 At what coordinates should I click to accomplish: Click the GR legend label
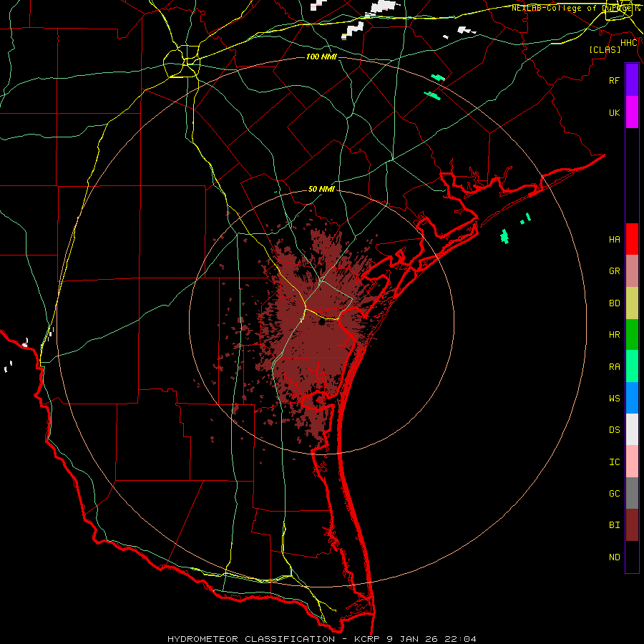tap(614, 271)
